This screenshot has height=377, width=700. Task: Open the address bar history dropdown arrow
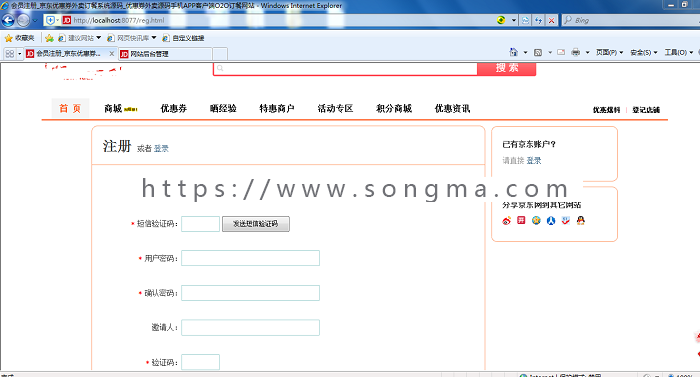(x=513, y=20)
